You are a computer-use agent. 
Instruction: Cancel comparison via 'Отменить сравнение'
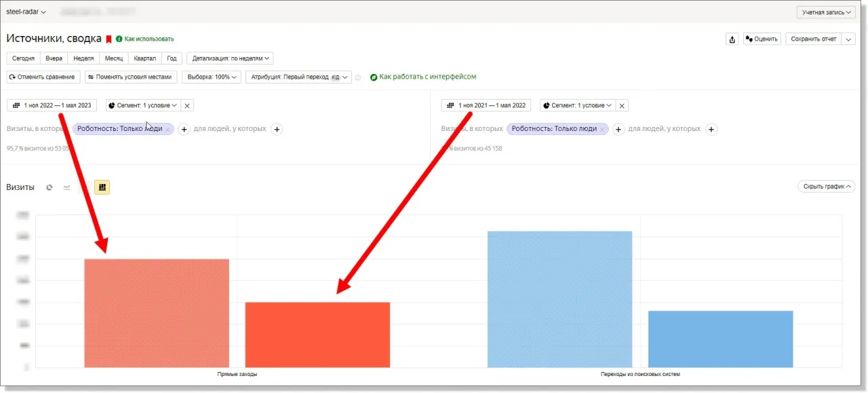click(x=43, y=77)
